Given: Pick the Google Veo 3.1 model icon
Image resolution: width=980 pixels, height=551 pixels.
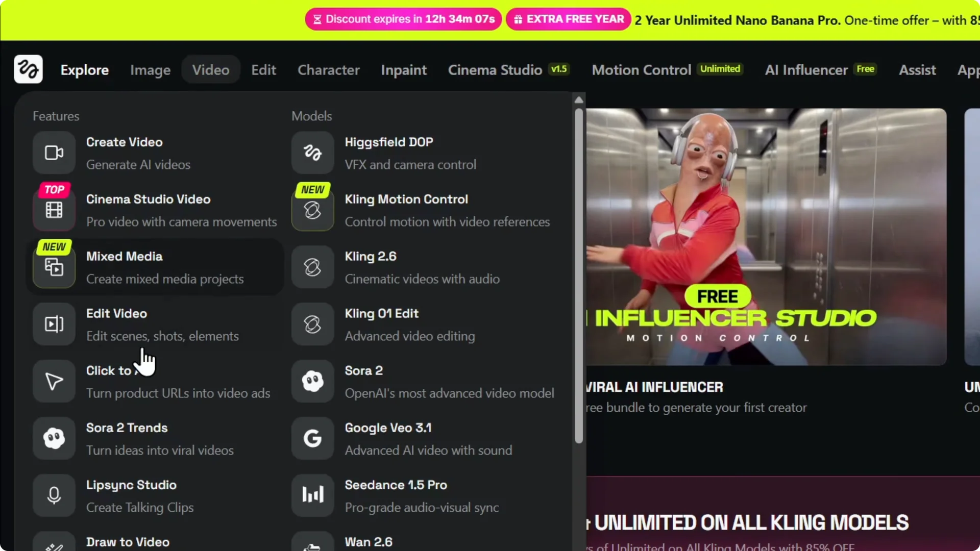Looking at the screenshot, I should (x=312, y=438).
